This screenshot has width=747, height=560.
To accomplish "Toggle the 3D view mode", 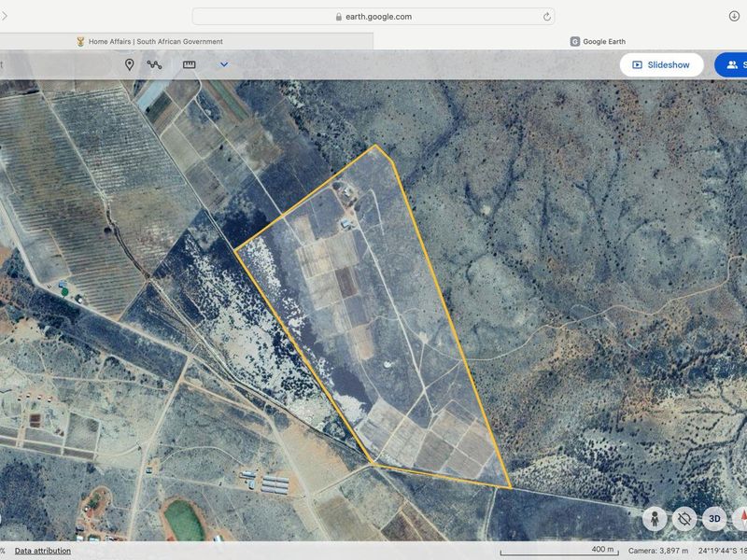I will pyautogui.click(x=714, y=518).
